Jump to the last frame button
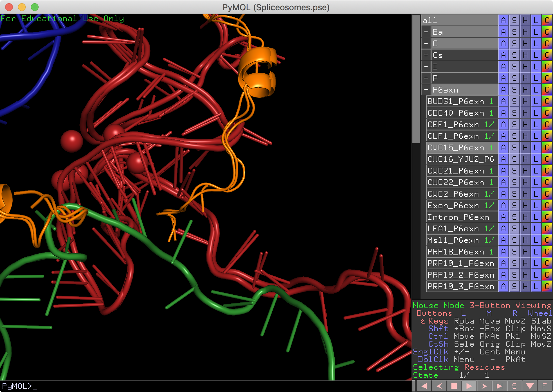 point(499,386)
